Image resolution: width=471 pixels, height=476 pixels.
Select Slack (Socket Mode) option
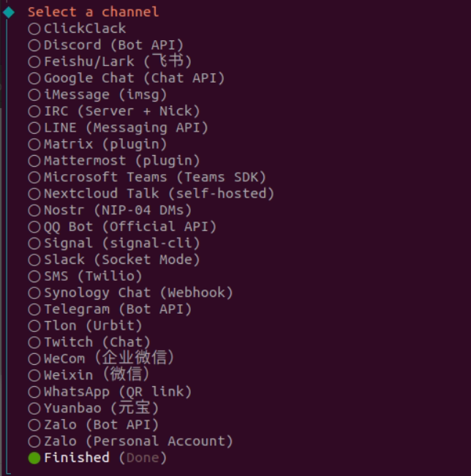point(114,260)
